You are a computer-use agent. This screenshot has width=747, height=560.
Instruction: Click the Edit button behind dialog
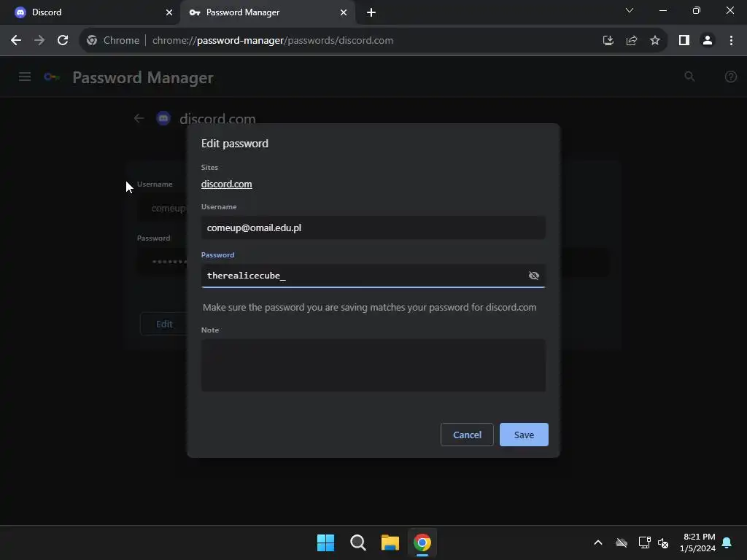tap(164, 324)
